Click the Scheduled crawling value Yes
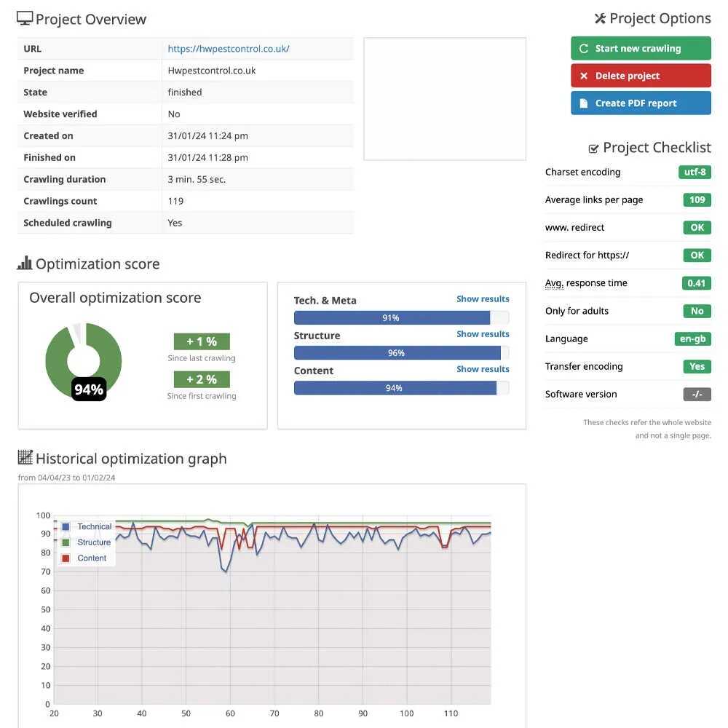Viewport: 728px width, 728px height. pos(175,223)
